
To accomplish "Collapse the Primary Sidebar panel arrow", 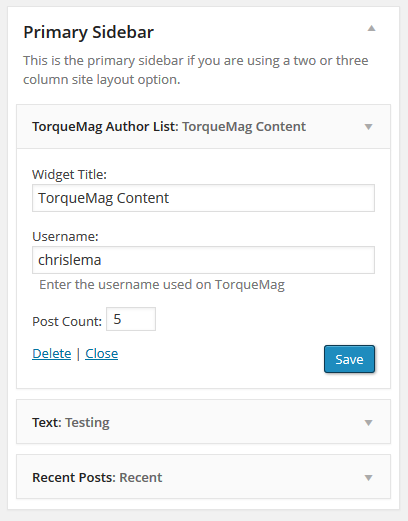I will pyautogui.click(x=371, y=28).
